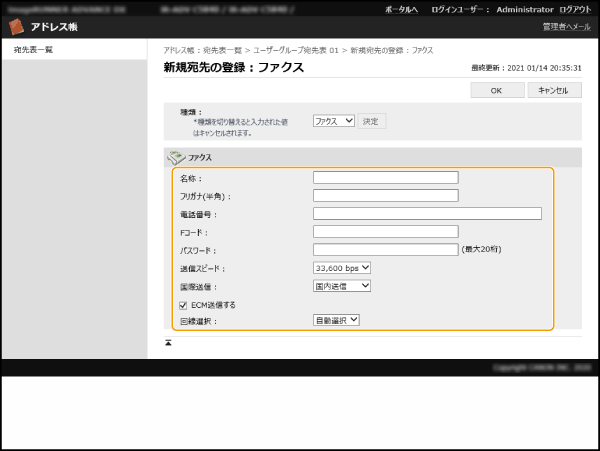The height and width of the screenshot is (451, 600).
Task: Focus the 名称 name input field
Action: click(385, 178)
